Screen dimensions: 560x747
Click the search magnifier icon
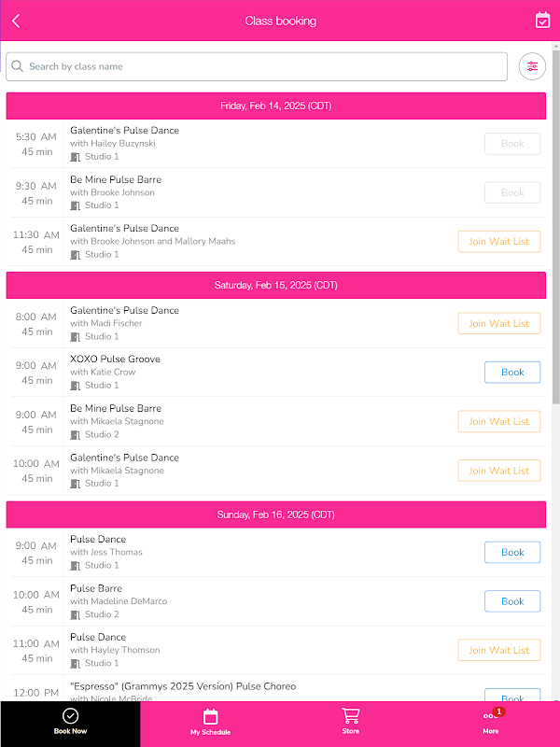coord(18,66)
